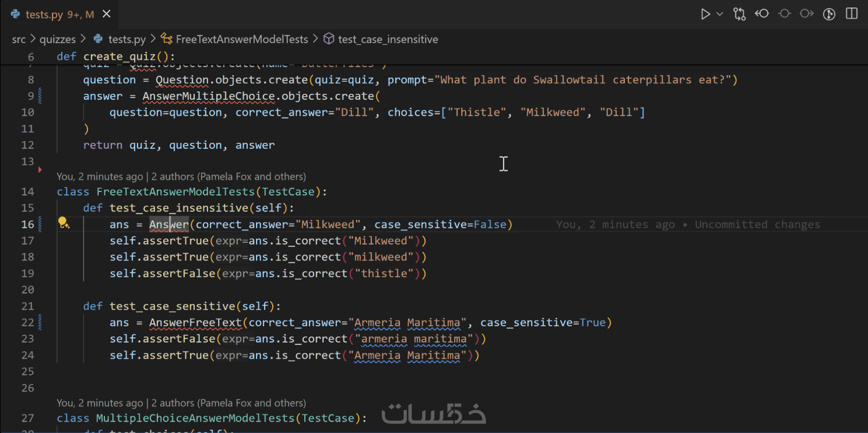The height and width of the screenshot is (433, 868).
Task: Click the Python icon in breadcrumbs
Action: tap(98, 39)
